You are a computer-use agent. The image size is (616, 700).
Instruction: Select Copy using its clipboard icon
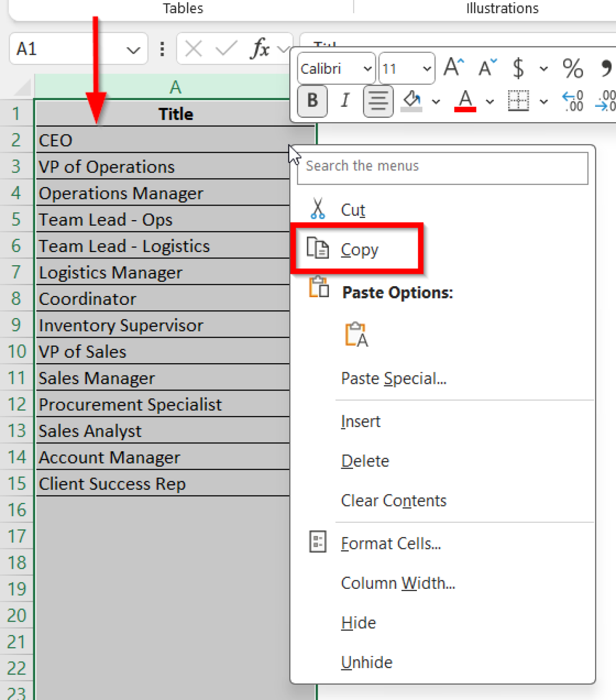coord(318,249)
